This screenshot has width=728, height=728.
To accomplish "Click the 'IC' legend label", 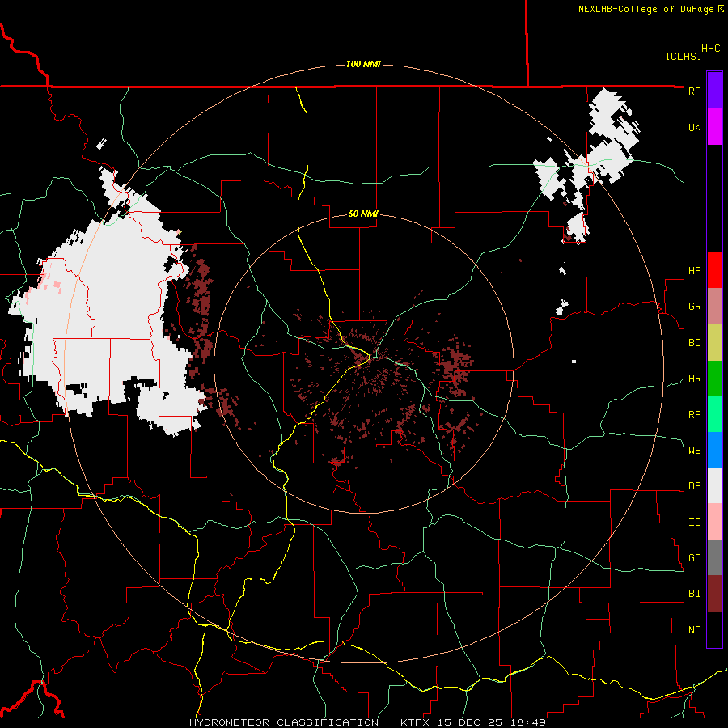I will tap(694, 523).
